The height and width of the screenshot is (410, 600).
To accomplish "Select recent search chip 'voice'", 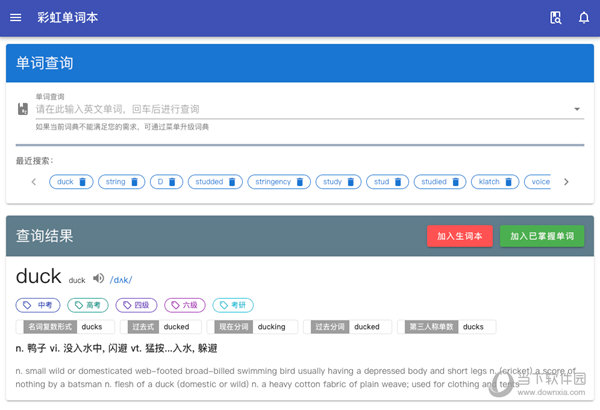I will click(x=538, y=182).
